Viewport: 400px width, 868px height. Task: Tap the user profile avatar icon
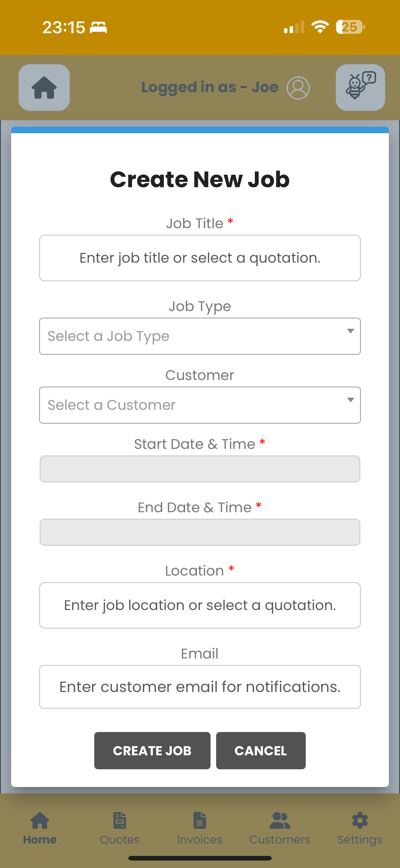coord(298,88)
